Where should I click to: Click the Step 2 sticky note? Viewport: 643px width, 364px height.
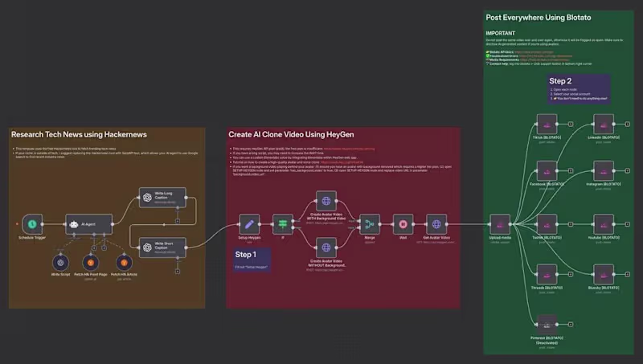[579, 89]
